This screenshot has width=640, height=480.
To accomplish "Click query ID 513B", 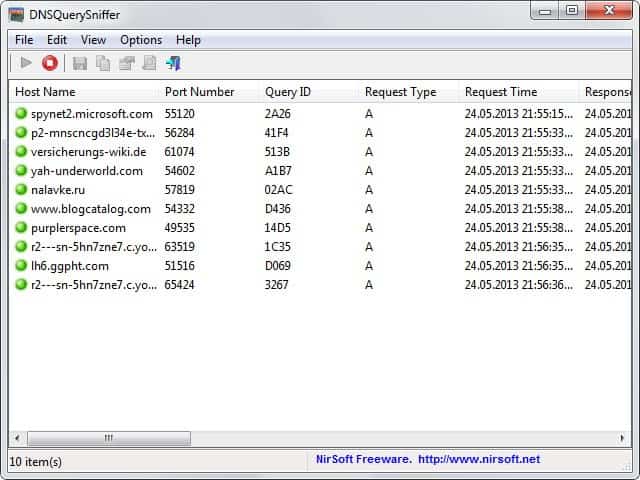I will (278, 152).
